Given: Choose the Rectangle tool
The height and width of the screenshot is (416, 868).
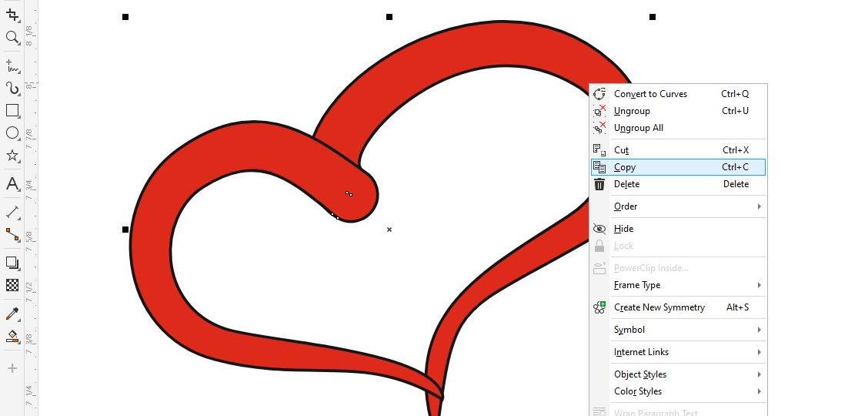Looking at the screenshot, I should pyautogui.click(x=12, y=111).
